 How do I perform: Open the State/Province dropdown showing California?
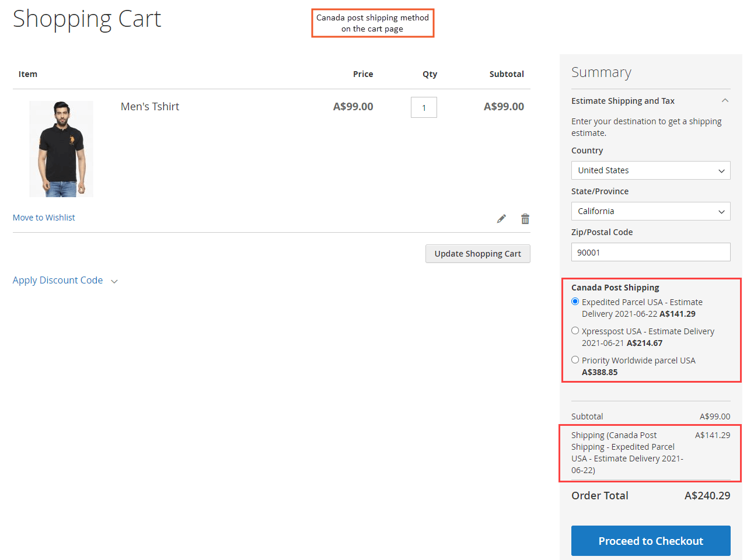tap(651, 211)
